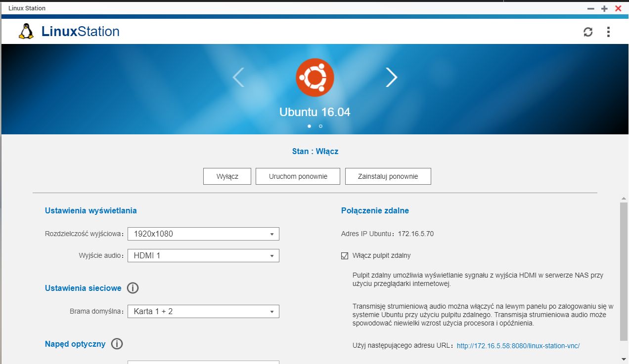This screenshot has width=629, height=364.
Task: Click the Ubuntu IP address 172.16.5.70
Action: tap(416, 234)
